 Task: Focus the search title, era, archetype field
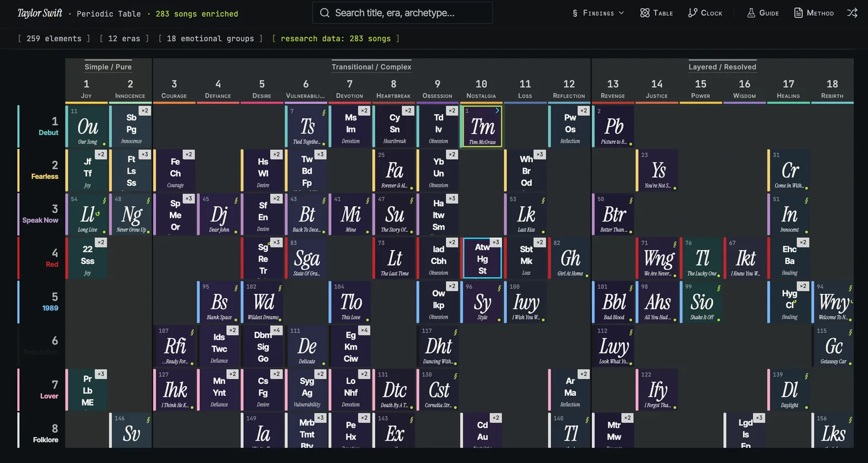click(403, 13)
